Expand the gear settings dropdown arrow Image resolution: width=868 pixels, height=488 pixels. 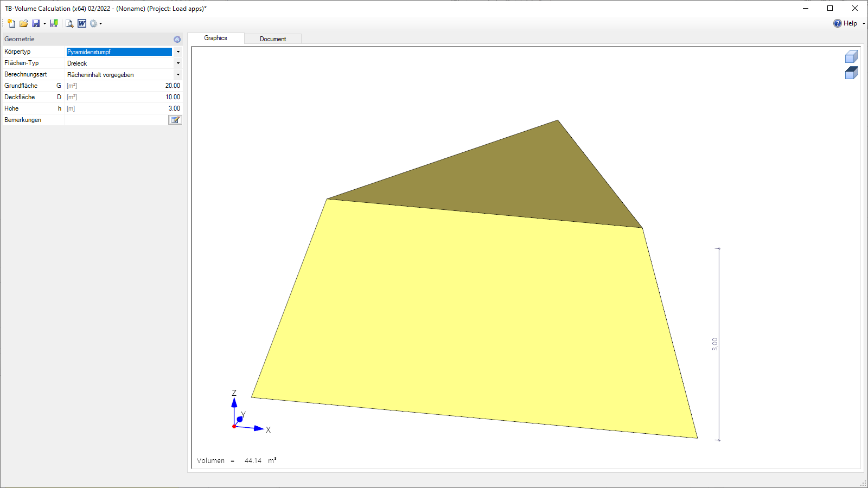click(100, 23)
